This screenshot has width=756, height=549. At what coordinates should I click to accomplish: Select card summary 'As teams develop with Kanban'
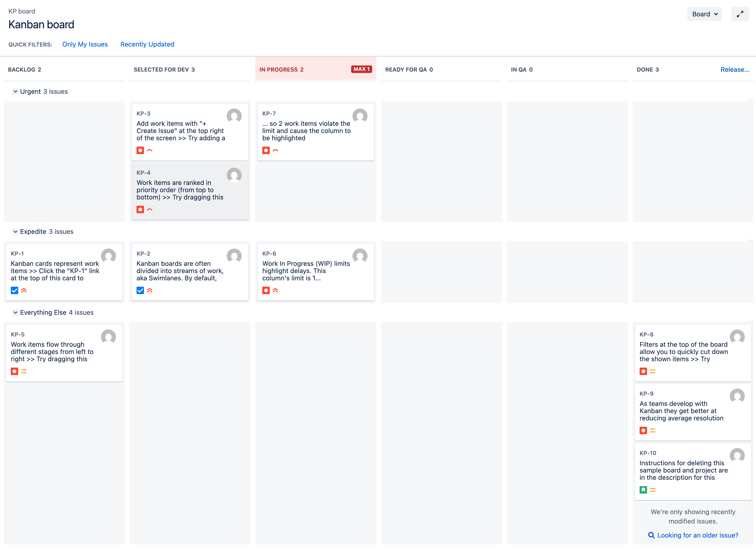click(681, 411)
